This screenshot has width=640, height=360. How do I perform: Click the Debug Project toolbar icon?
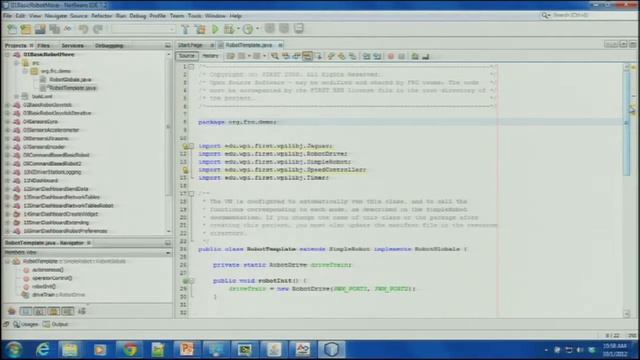click(x=230, y=29)
